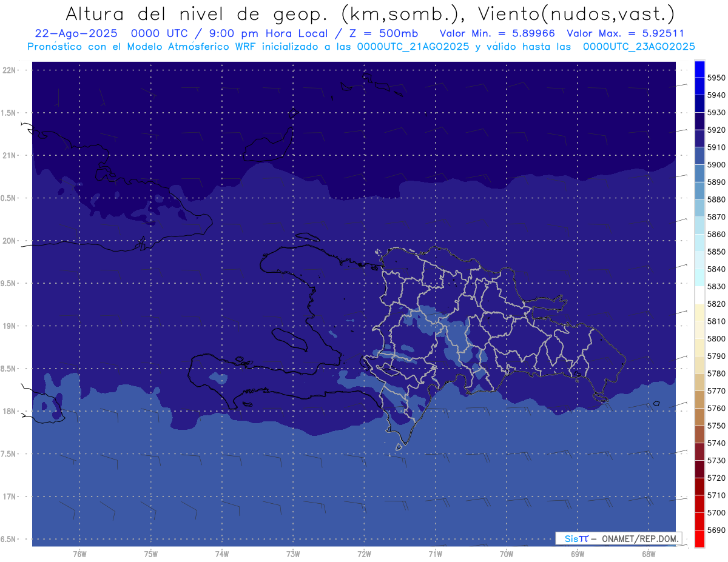Click the 5820 color scale label

point(716,304)
